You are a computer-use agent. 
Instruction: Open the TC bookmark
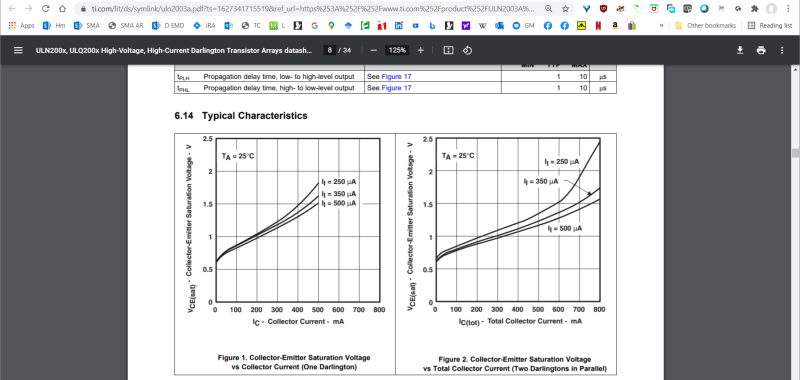[x=251, y=26]
